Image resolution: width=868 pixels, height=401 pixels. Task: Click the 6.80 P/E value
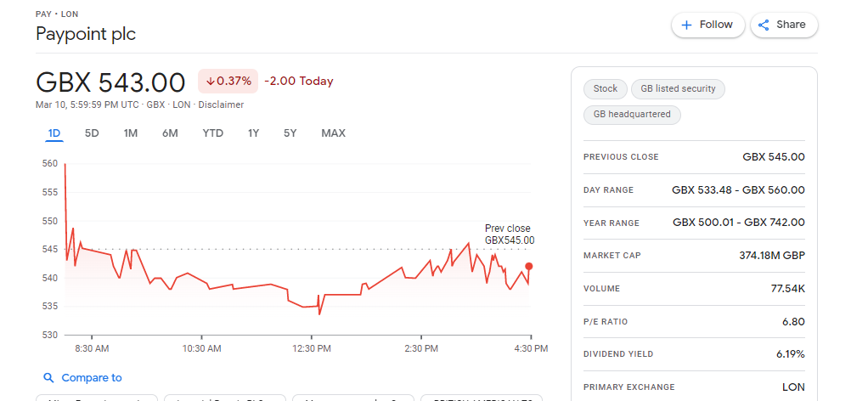pos(794,322)
